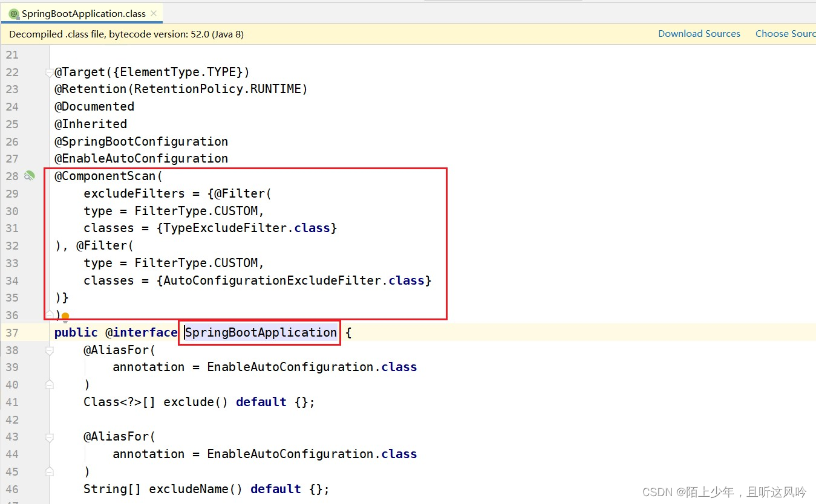This screenshot has height=504, width=816.
Task: Click line number 37 in gutter
Action: click(12, 332)
